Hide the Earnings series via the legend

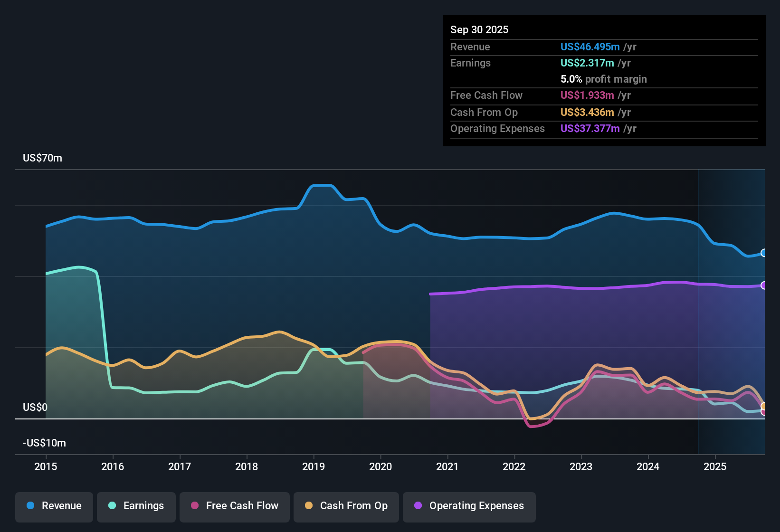point(136,506)
